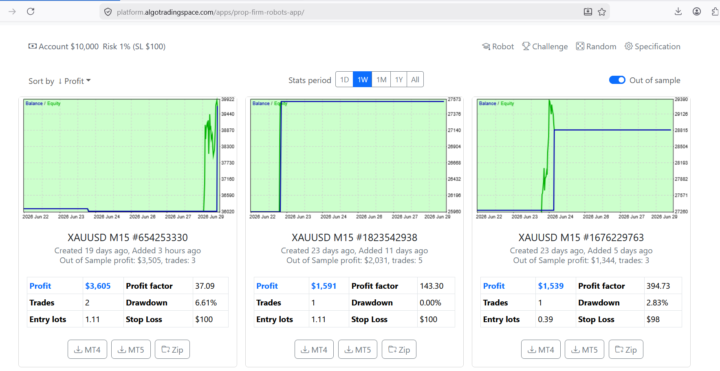Click title XAUUSD M15 #1823542938

354,237
